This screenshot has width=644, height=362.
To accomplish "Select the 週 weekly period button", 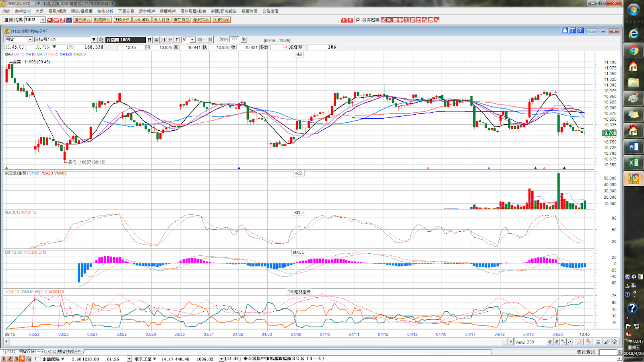I will [x=156, y=40].
